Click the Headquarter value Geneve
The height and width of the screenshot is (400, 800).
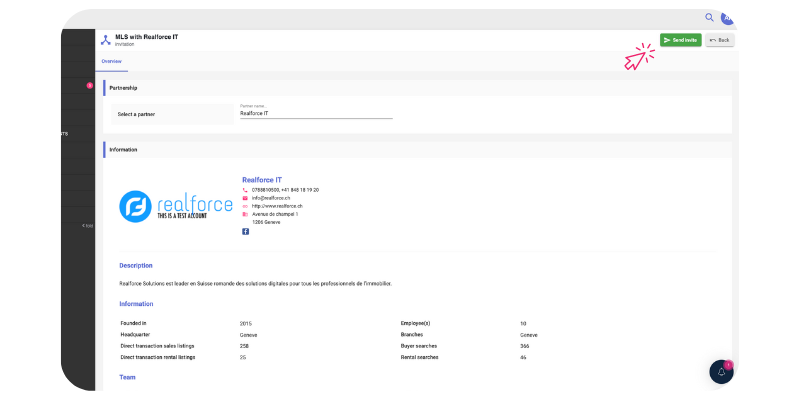pyautogui.click(x=248, y=335)
